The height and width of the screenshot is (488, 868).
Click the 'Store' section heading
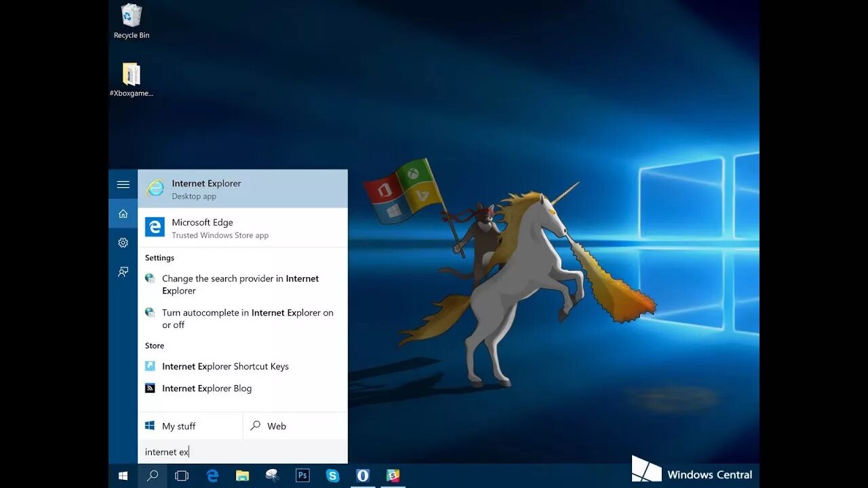click(x=155, y=346)
